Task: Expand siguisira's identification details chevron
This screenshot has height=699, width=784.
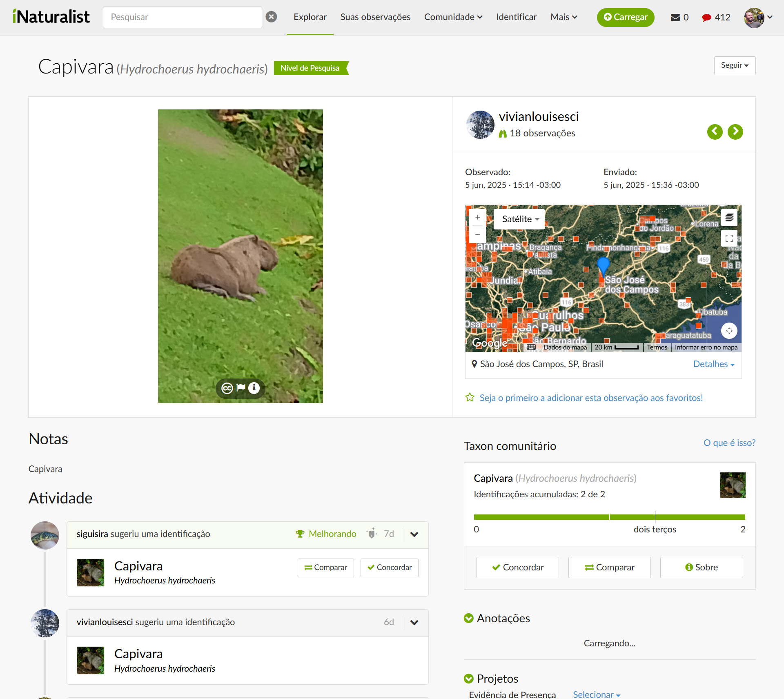Action: point(414,534)
